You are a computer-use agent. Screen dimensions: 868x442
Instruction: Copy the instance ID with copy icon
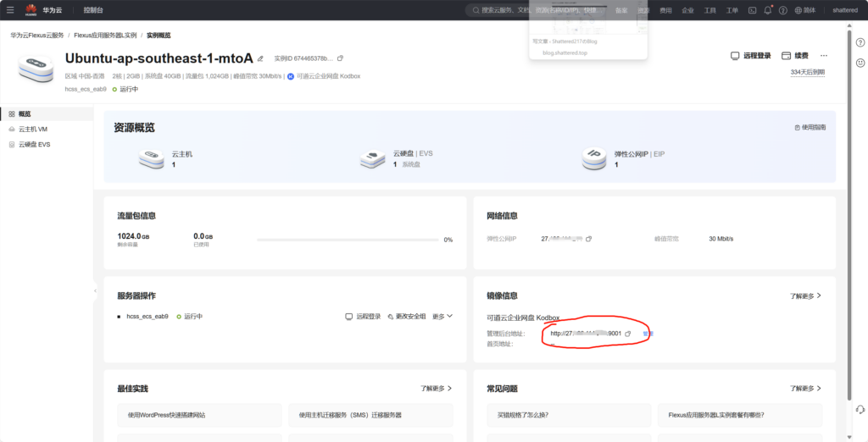pyautogui.click(x=341, y=58)
